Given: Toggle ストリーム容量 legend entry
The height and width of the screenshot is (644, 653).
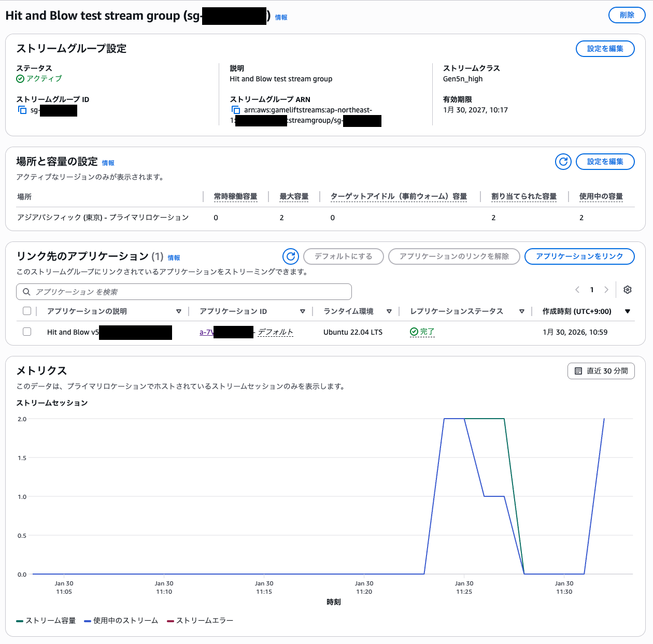Looking at the screenshot, I should point(46,621).
